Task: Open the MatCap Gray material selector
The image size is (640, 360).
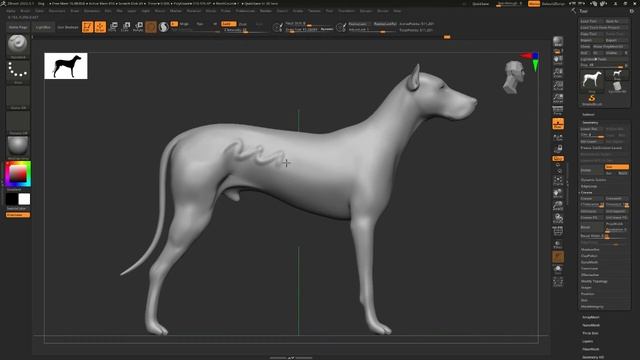Action: [x=18, y=147]
